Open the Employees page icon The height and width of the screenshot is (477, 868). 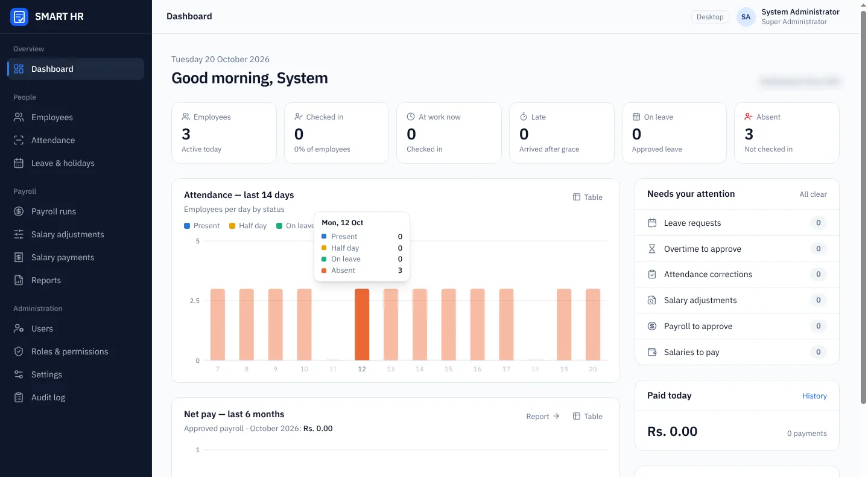pyautogui.click(x=19, y=117)
